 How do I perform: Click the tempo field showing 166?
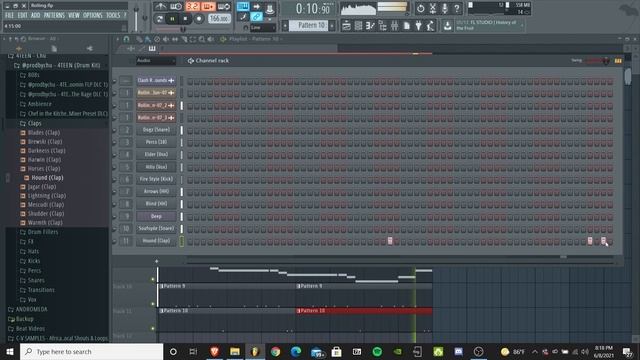point(220,19)
